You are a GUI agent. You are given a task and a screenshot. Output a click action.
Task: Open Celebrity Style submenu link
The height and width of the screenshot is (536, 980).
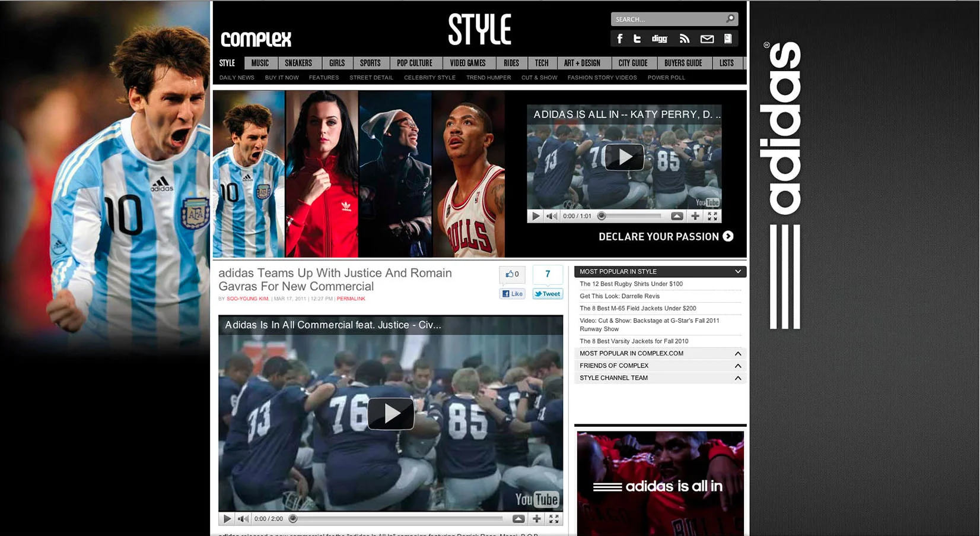(x=429, y=78)
